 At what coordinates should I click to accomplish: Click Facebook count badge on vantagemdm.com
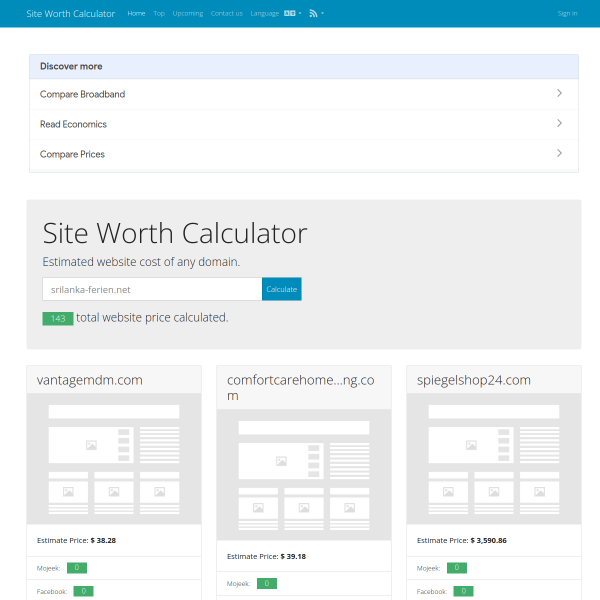(x=83, y=591)
